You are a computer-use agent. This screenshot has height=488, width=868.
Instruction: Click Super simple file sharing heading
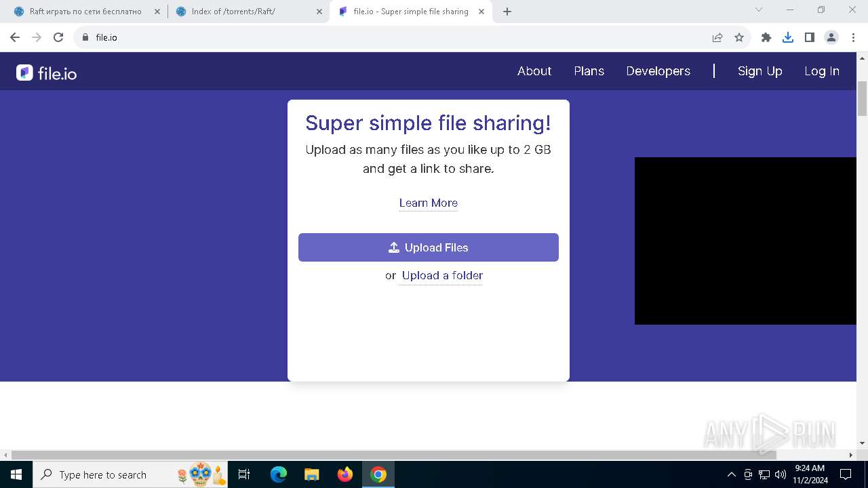[429, 123]
